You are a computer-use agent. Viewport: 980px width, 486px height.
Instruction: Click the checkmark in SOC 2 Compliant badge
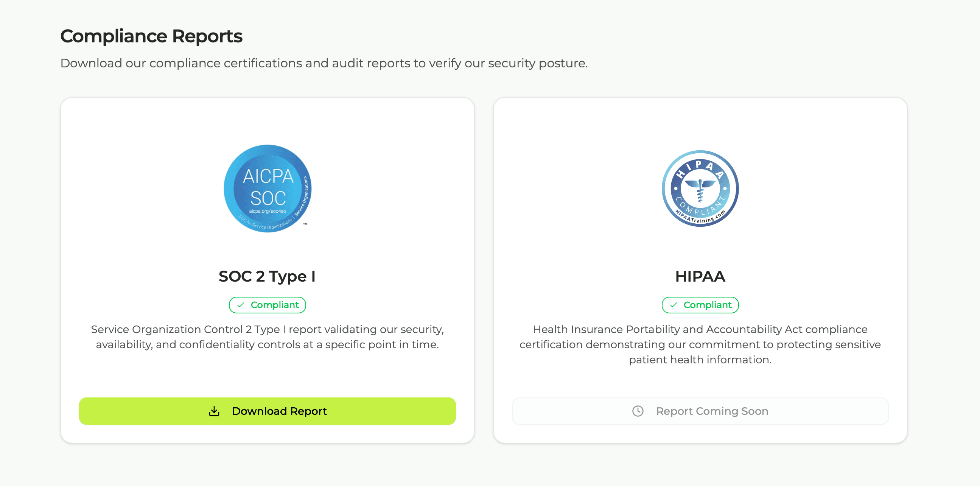coord(240,305)
